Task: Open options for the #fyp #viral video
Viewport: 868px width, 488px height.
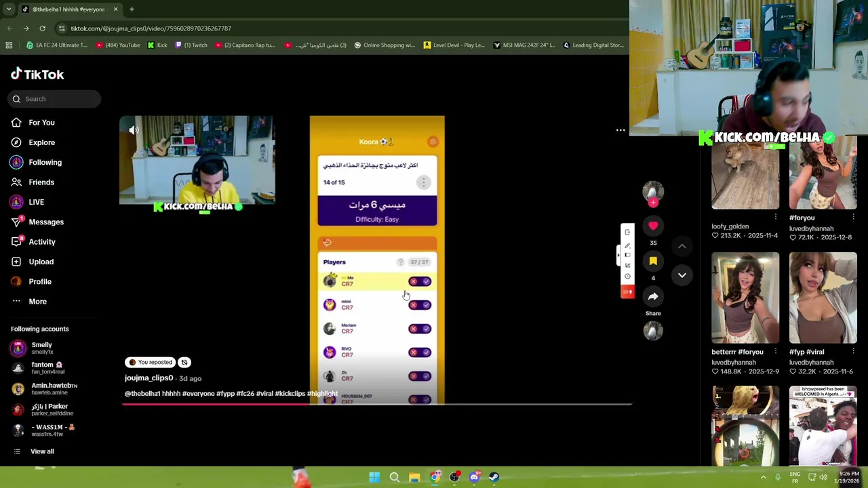Action: point(853,352)
